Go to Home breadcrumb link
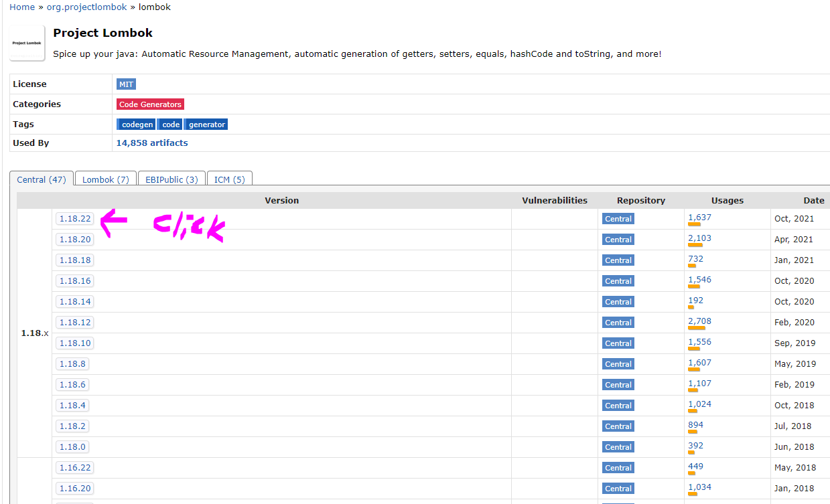830x504 pixels. 22,7
